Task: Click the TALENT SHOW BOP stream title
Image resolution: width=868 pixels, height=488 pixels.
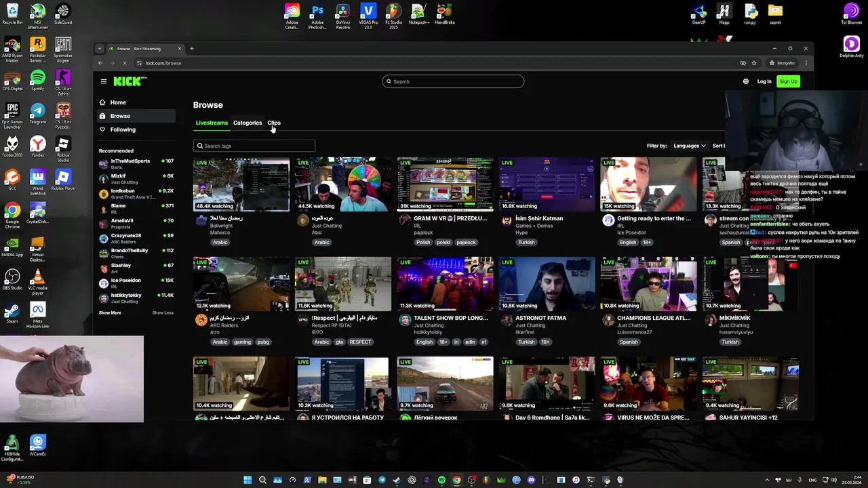Action: (x=451, y=318)
